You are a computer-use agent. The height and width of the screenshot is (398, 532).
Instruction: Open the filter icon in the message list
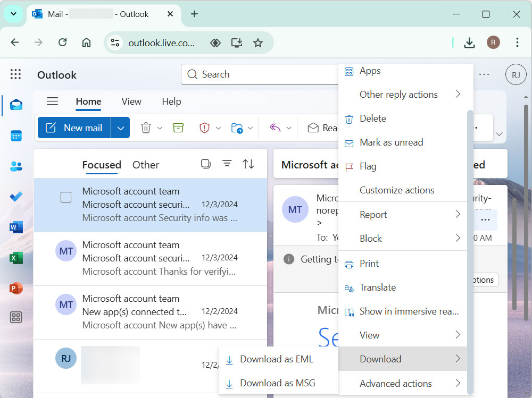(227, 164)
